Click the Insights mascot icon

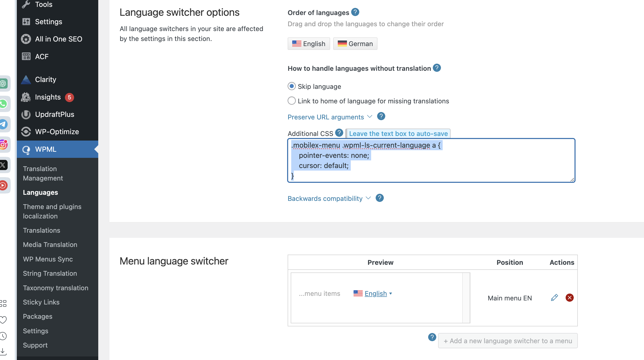[26, 97]
